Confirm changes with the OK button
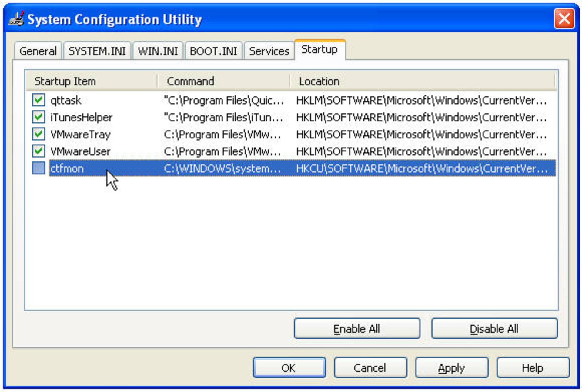582x392 pixels. coord(289,367)
